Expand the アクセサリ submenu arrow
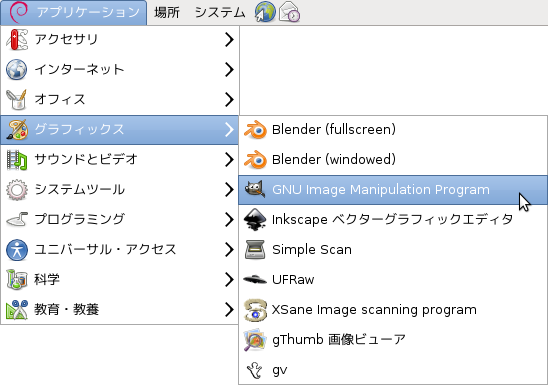This screenshot has height=385, width=548. (229, 39)
